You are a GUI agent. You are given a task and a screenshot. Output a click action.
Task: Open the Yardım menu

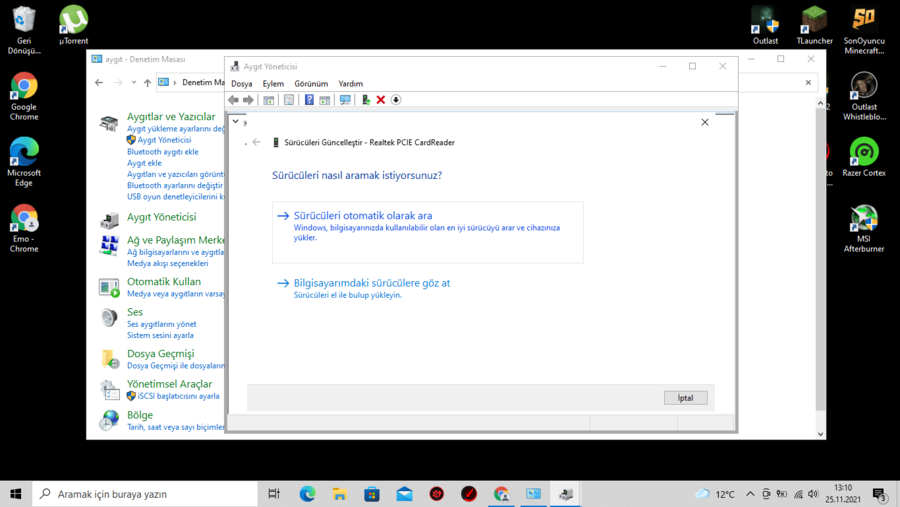point(351,84)
